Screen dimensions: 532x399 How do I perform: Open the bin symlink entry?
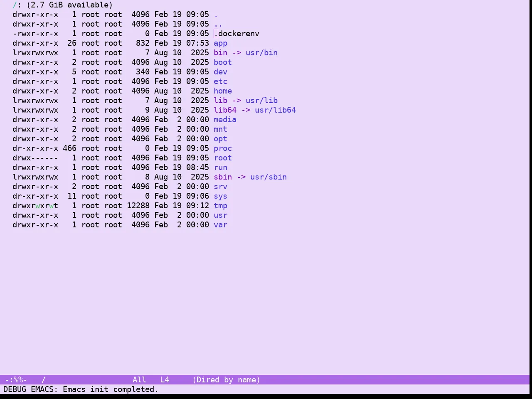[220, 53]
